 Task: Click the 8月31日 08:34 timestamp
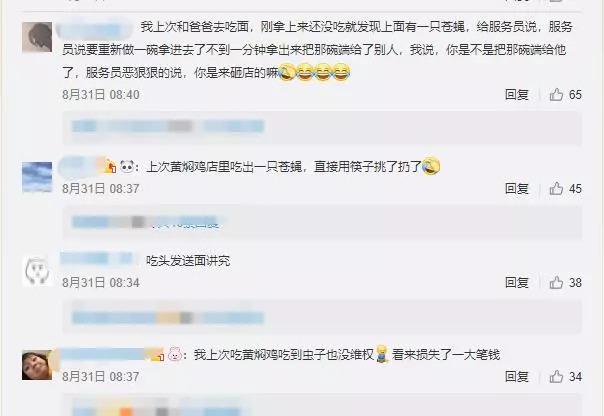[101, 283]
